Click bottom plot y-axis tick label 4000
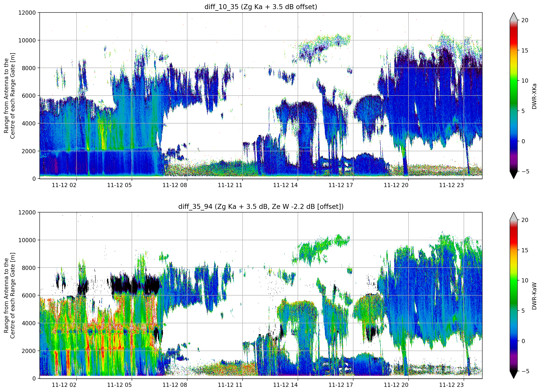 coord(29,323)
